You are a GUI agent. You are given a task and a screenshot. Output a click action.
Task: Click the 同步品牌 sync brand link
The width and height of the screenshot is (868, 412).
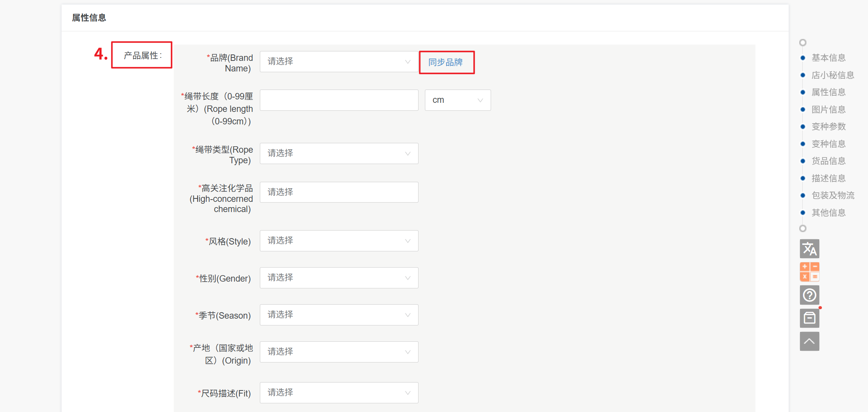pos(446,62)
